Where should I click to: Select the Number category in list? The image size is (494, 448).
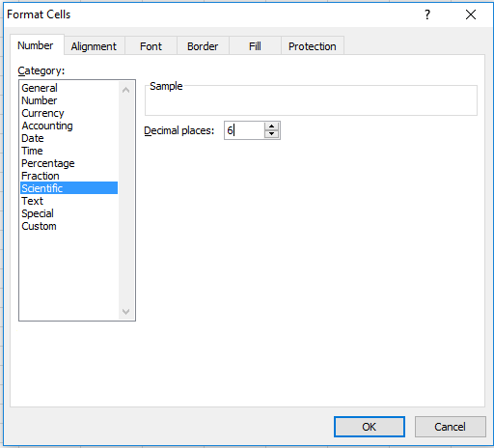pyautogui.click(x=69, y=100)
